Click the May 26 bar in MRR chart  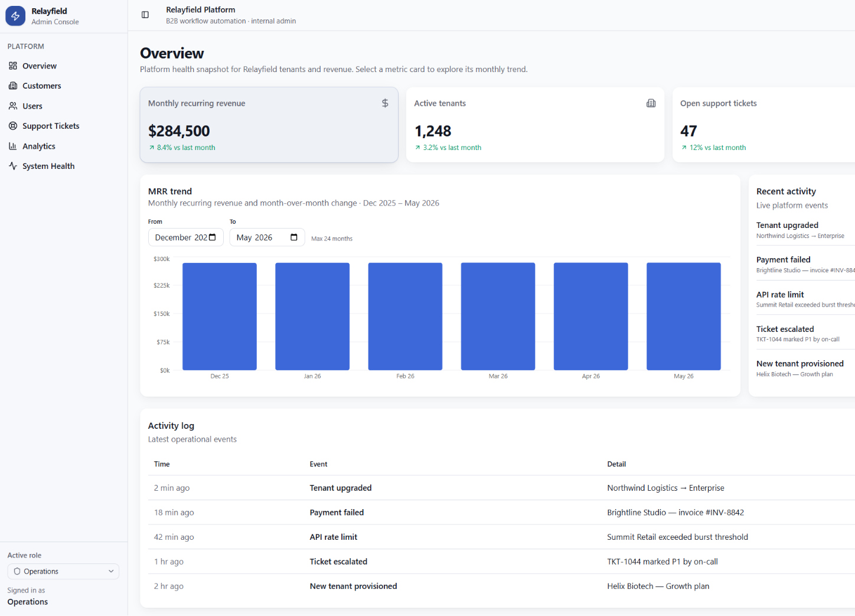[684, 316]
